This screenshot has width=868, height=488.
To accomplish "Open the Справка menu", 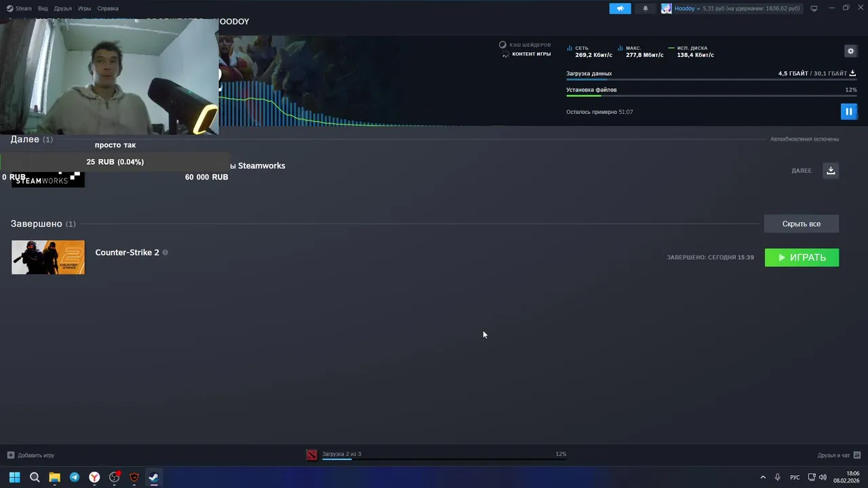I will 107,9.
